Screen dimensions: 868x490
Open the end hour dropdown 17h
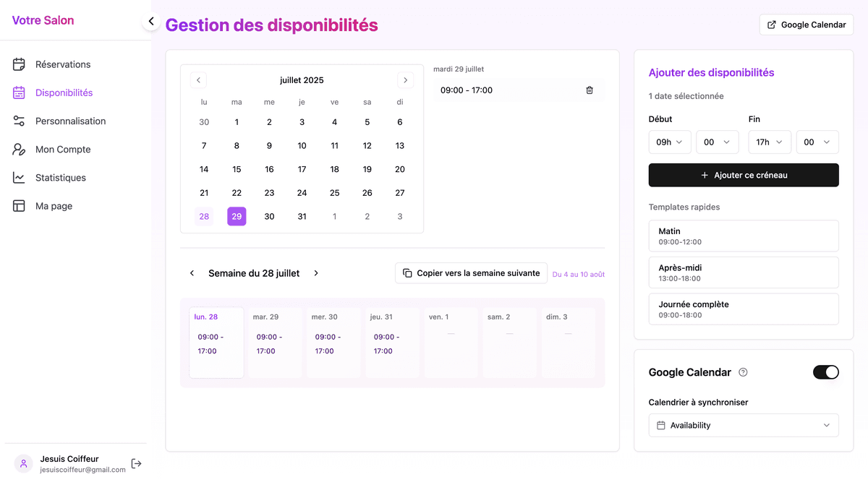[769, 142]
